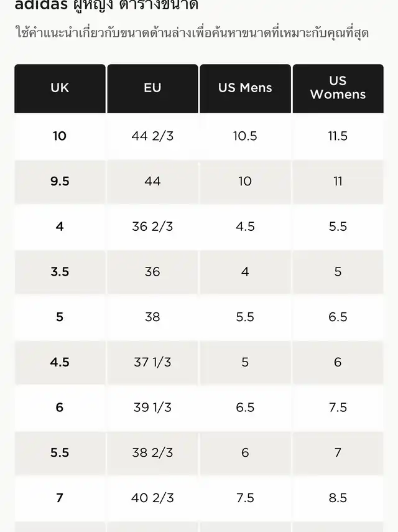Select EU size 38 2/3 cell
The image size is (398, 532).
coord(152,452)
